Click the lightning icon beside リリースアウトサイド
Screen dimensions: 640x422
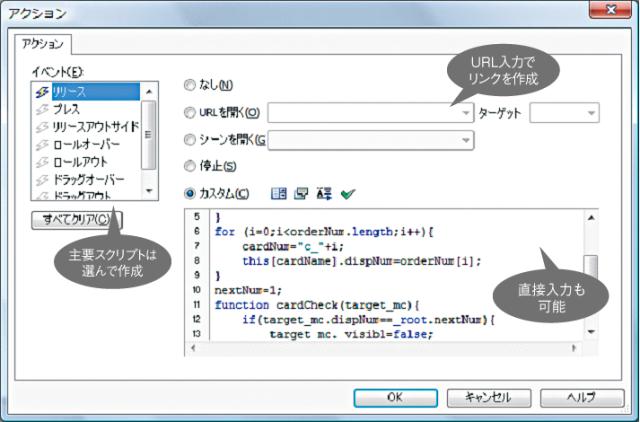pyautogui.click(x=42, y=127)
